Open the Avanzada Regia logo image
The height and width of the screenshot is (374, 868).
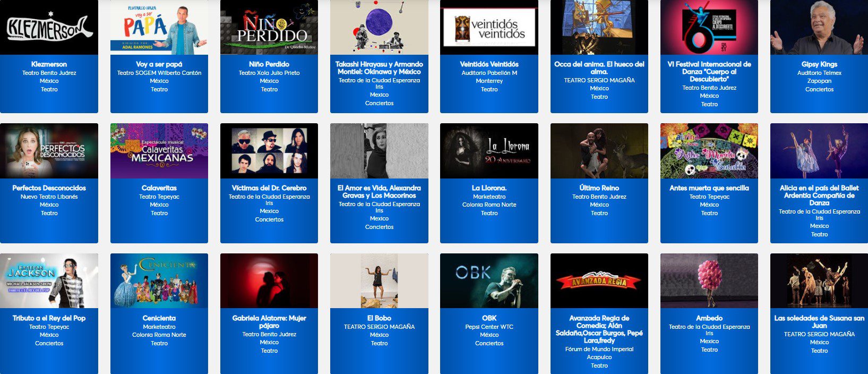(599, 281)
